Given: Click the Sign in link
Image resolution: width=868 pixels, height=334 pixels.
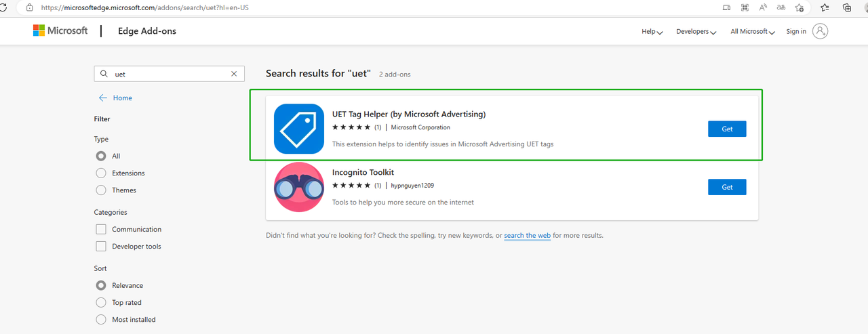Looking at the screenshot, I should 796,31.
